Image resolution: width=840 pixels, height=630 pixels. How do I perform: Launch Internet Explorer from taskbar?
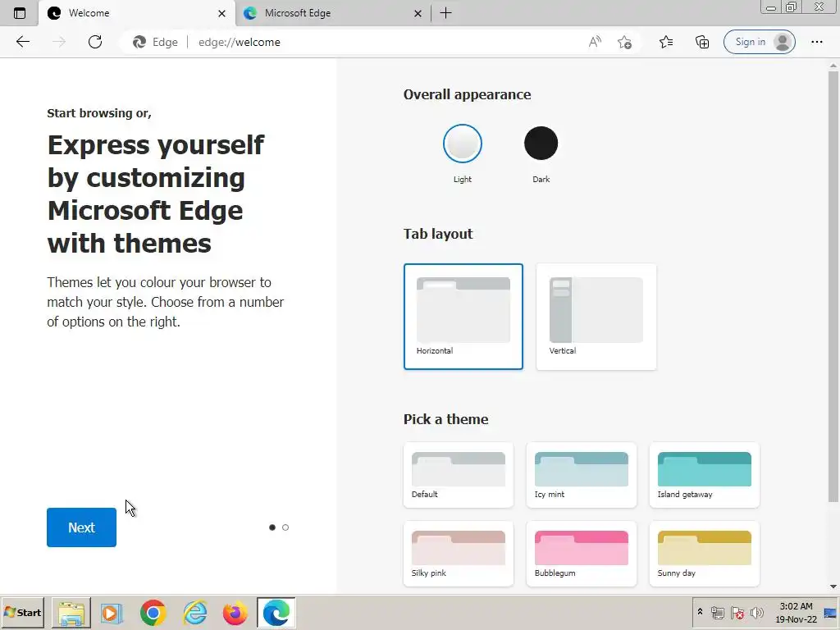pyautogui.click(x=195, y=613)
